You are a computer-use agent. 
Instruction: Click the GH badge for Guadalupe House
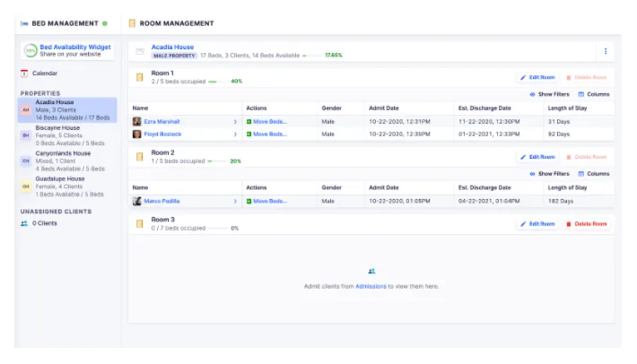[x=26, y=186]
